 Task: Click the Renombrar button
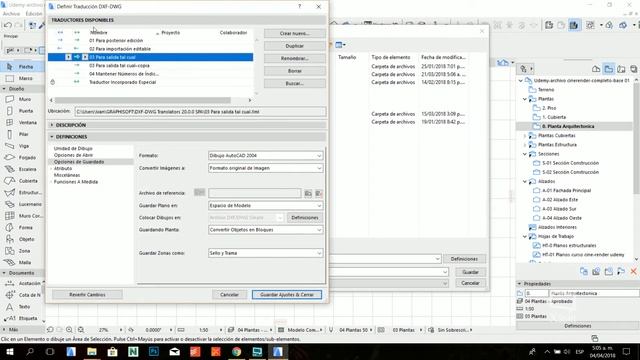295,58
